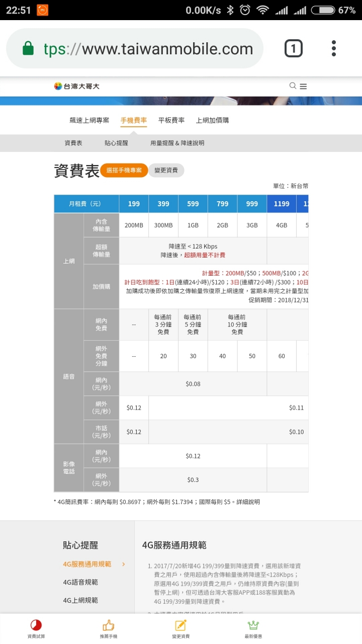The height and width of the screenshot is (644, 362).
Task: Open the 上網加價購 tab
Action: tap(212, 120)
